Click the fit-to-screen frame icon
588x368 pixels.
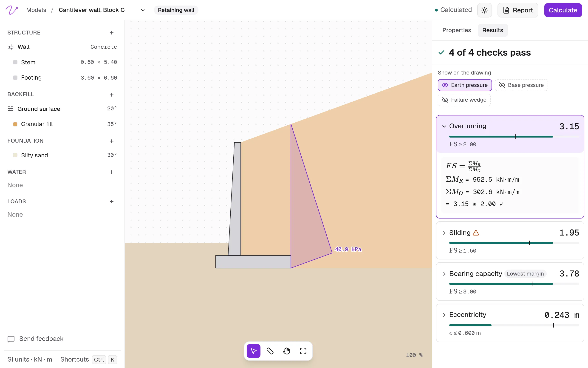303,351
